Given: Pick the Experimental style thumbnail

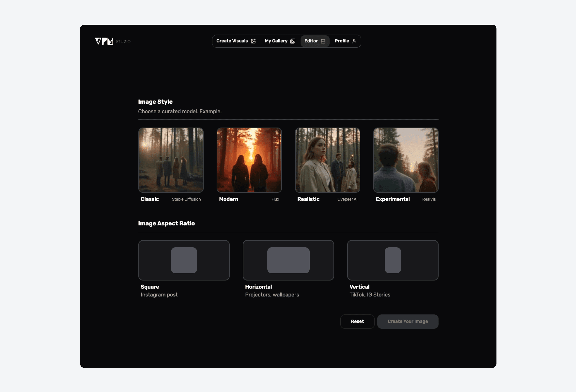Looking at the screenshot, I should tap(406, 160).
